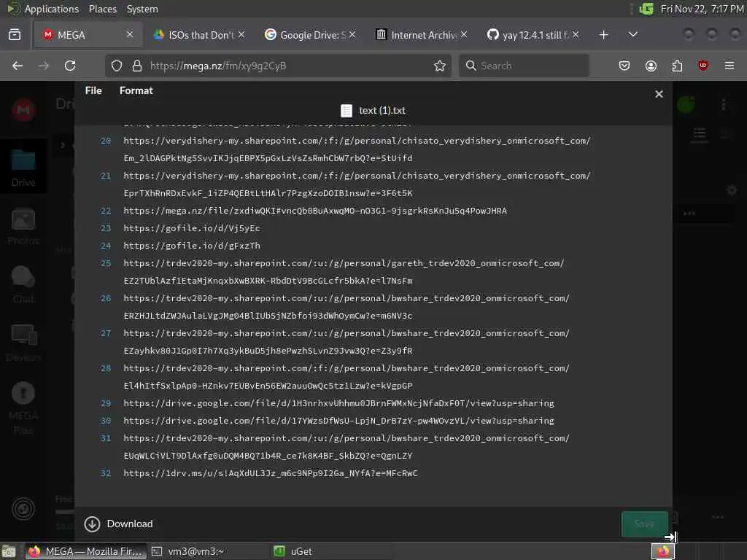Click the mega.nz address bar
Screen dimensions: 747x560
coord(276,66)
